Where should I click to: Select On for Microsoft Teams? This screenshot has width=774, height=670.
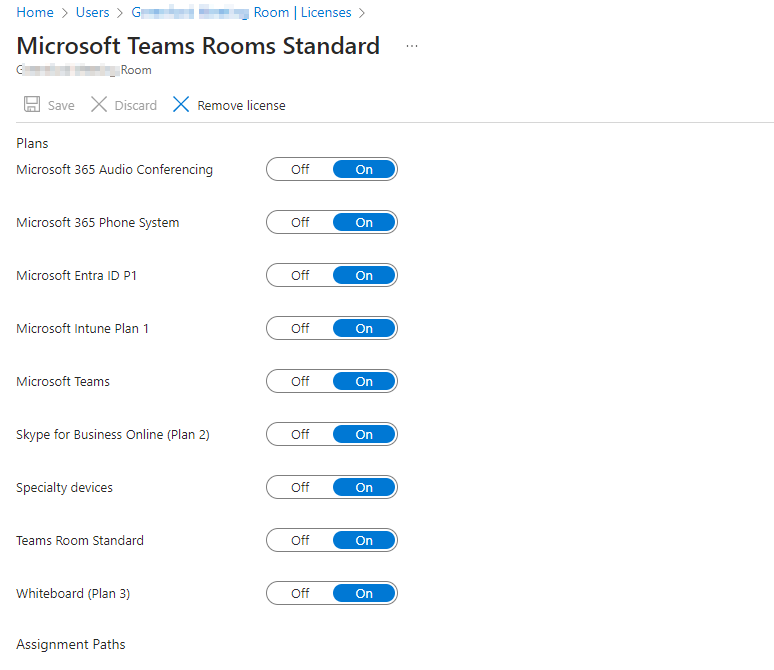tap(364, 381)
